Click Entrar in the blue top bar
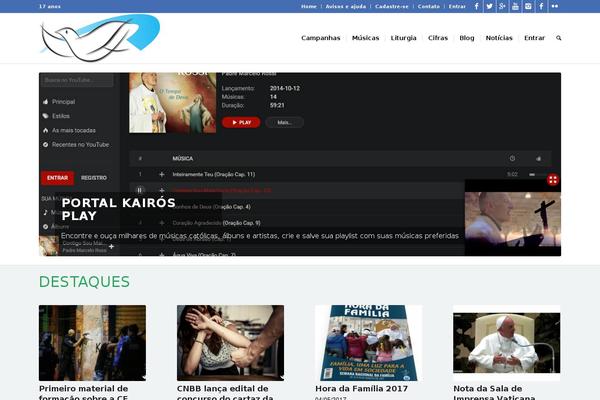 tap(457, 7)
